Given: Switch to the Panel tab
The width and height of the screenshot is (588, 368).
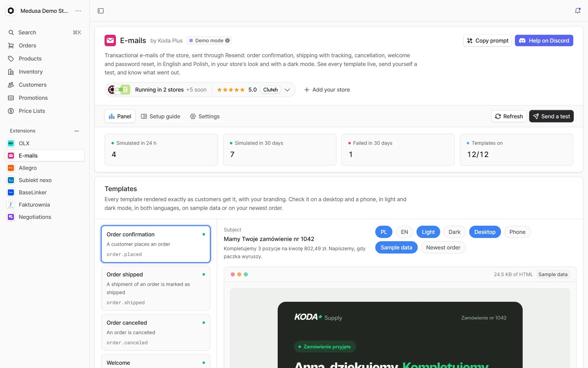Looking at the screenshot, I should click(x=120, y=116).
